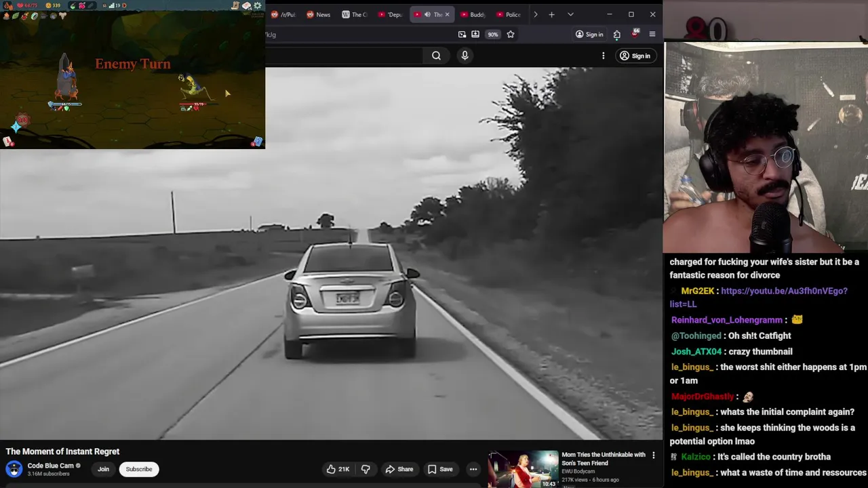
Task: Open the browser extensions puzzle icon
Action: [x=616, y=34]
